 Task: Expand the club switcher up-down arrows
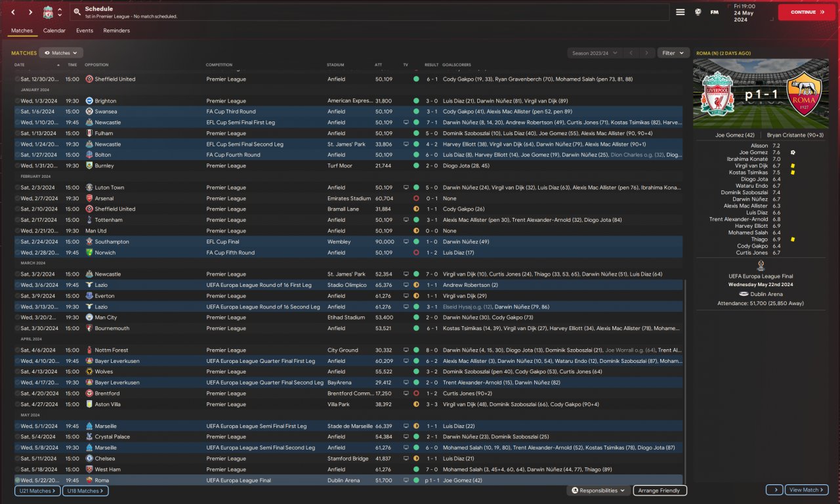click(x=60, y=12)
